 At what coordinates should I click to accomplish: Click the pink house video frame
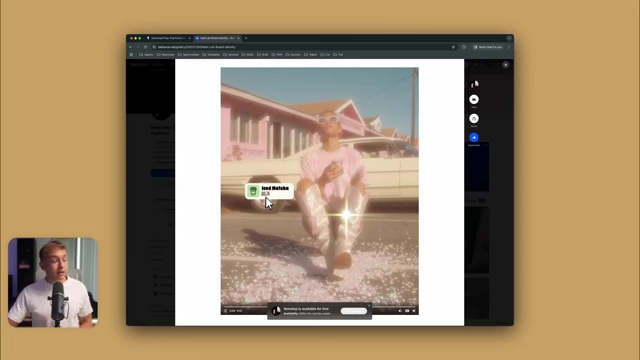320,191
